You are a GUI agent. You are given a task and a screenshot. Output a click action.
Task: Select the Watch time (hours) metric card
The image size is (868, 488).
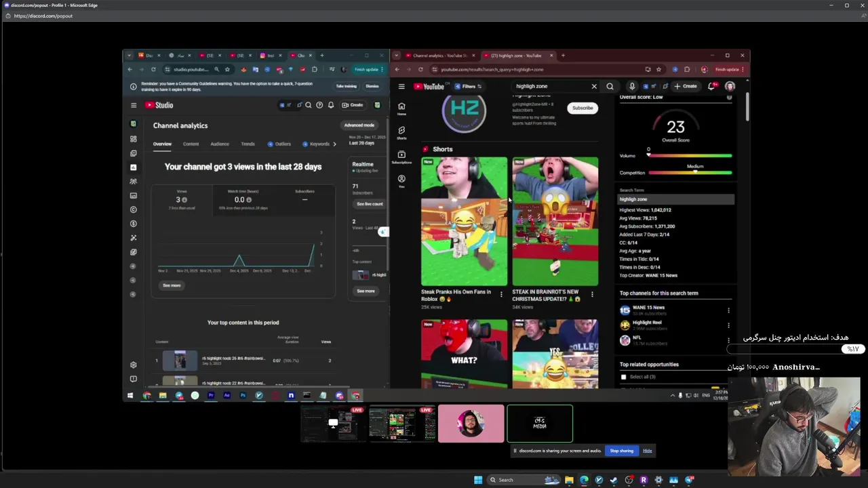point(243,199)
